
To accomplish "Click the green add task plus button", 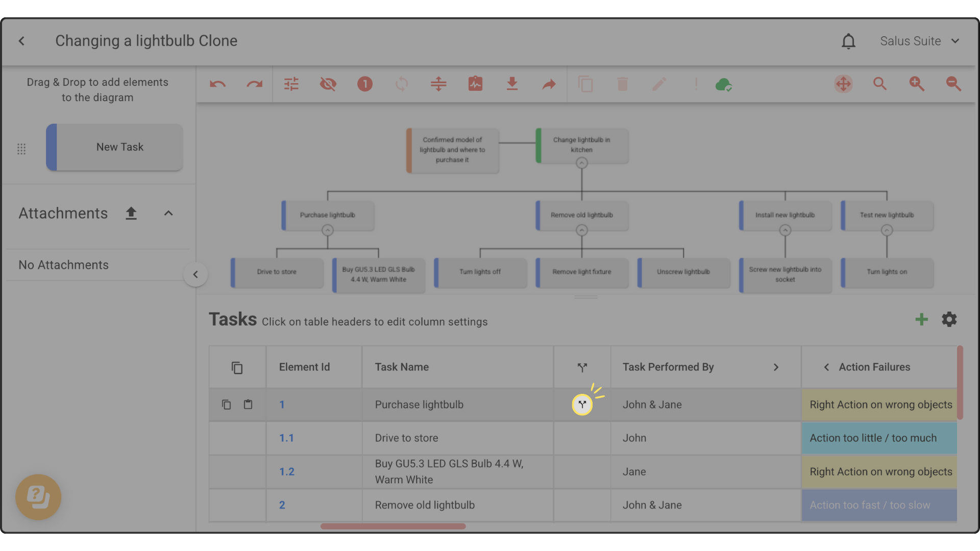I will tap(921, 320).
